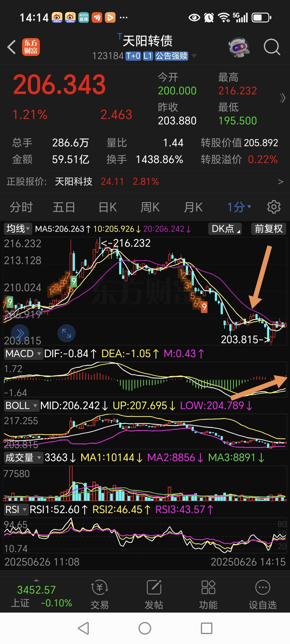The width and height of the screenshot is (290, 644).
Task: Tap the 公告强赎 tag
Action: tap(172, 56)
